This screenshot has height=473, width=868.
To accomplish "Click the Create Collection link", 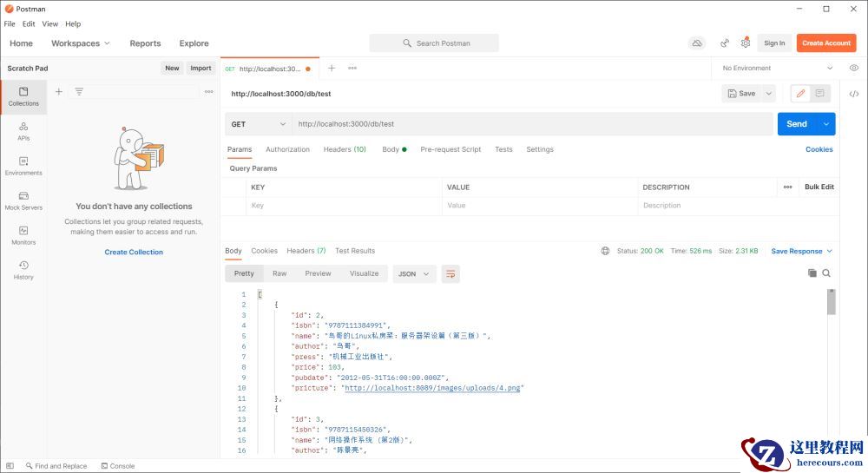I will (x=134, y=252).
